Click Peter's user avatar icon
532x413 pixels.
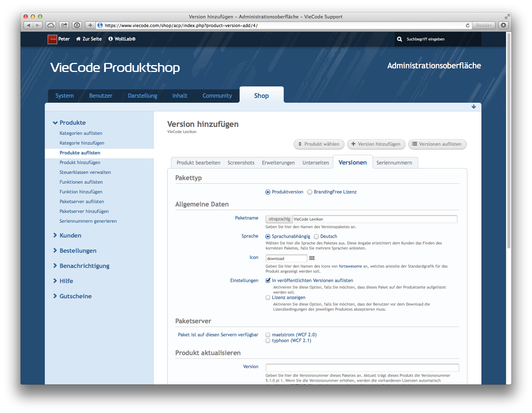point(52,39)
